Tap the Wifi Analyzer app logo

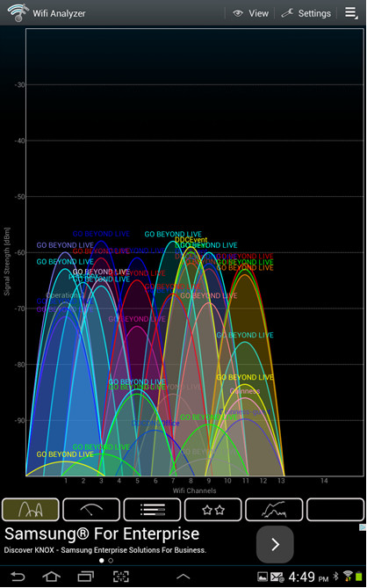(x=18, y=13)
